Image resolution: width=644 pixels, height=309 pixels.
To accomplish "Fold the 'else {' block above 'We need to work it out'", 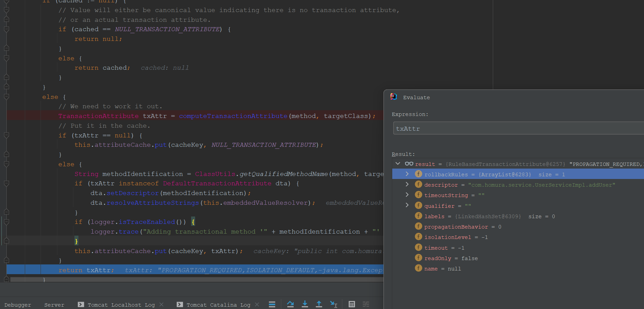I will 6,97.
